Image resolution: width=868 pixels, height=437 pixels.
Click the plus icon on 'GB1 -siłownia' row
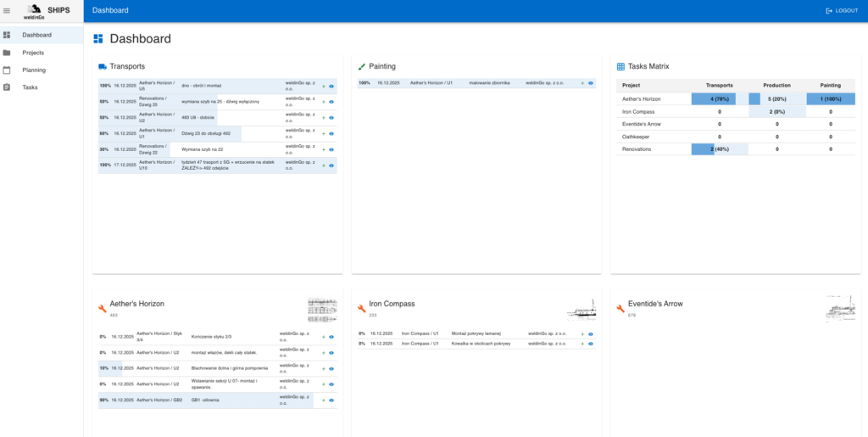324,401
